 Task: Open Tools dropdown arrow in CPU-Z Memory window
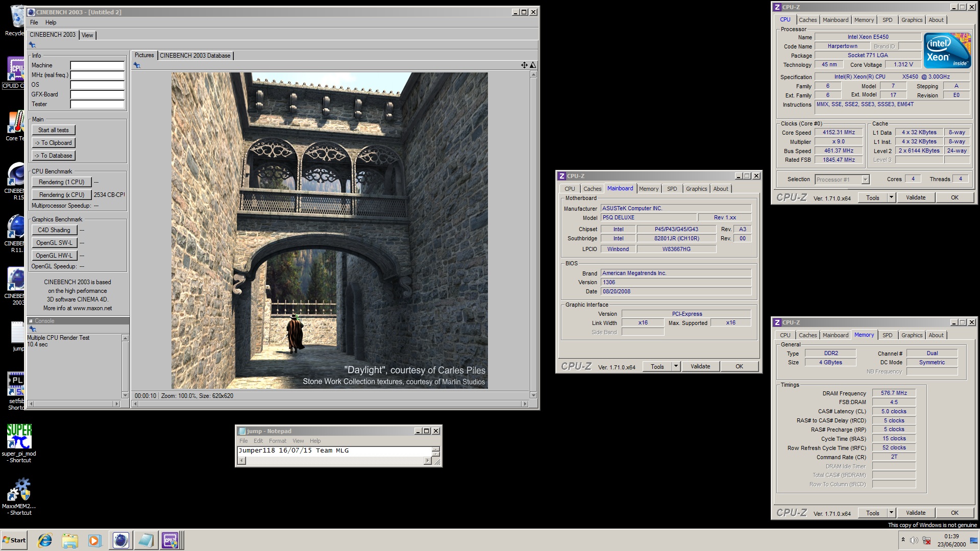click(891, 513)
